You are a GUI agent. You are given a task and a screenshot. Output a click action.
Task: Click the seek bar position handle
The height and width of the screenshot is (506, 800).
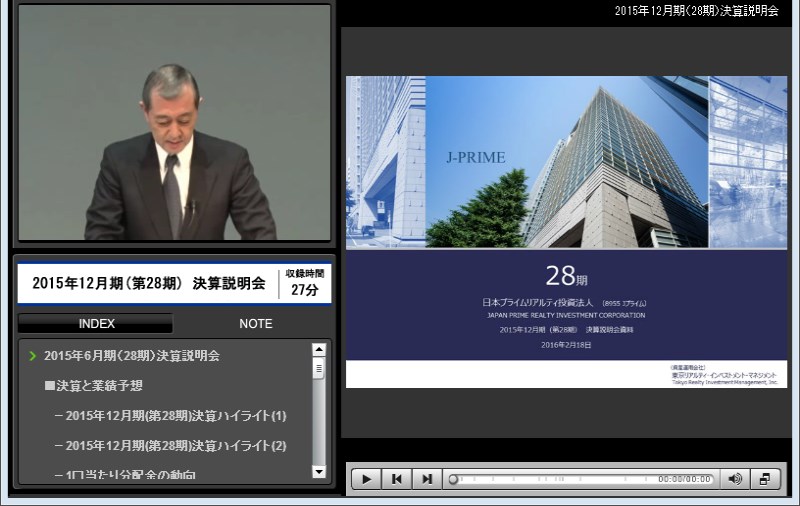point(453,479)
